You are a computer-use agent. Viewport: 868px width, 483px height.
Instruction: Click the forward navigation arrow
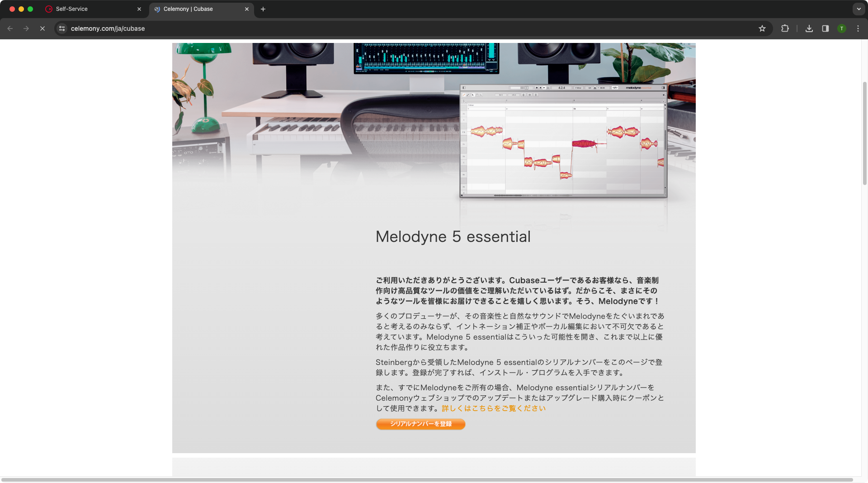tap(26, 28)
